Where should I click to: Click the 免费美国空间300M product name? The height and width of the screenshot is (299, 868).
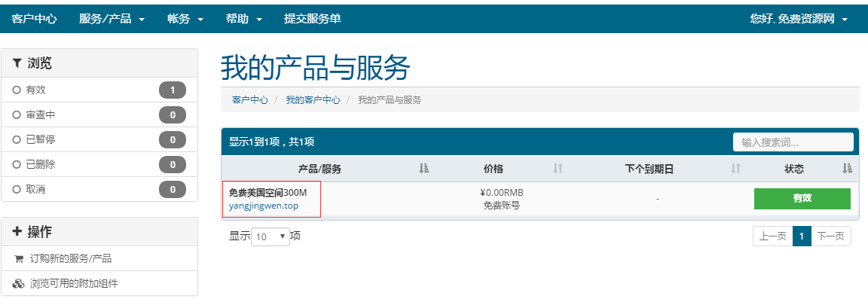click(x=268, y=193)
